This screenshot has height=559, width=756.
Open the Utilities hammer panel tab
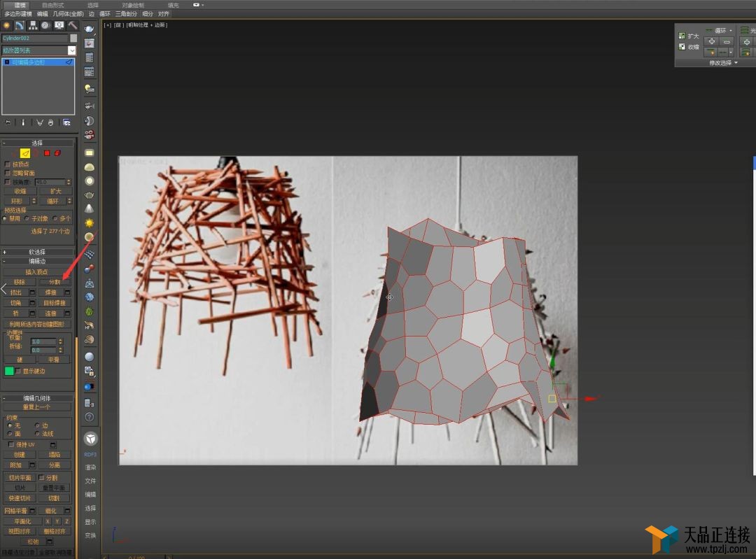pyautogui.click(x=72, y=25)
